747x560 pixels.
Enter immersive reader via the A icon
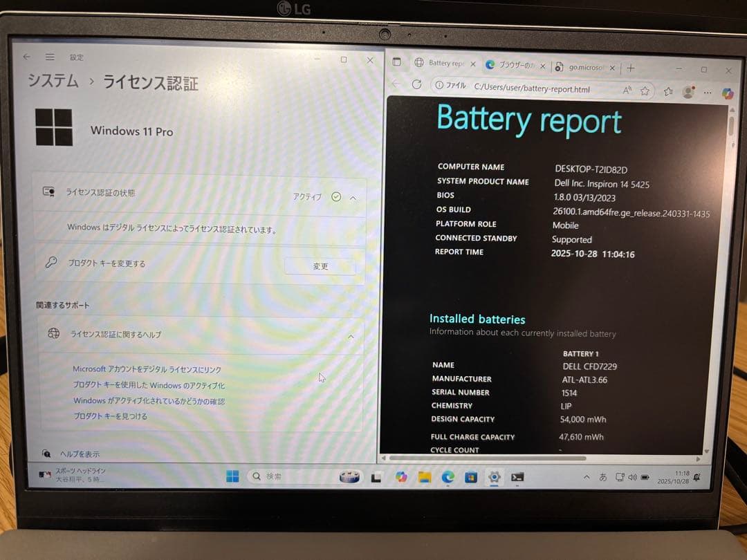coord(625,90)
